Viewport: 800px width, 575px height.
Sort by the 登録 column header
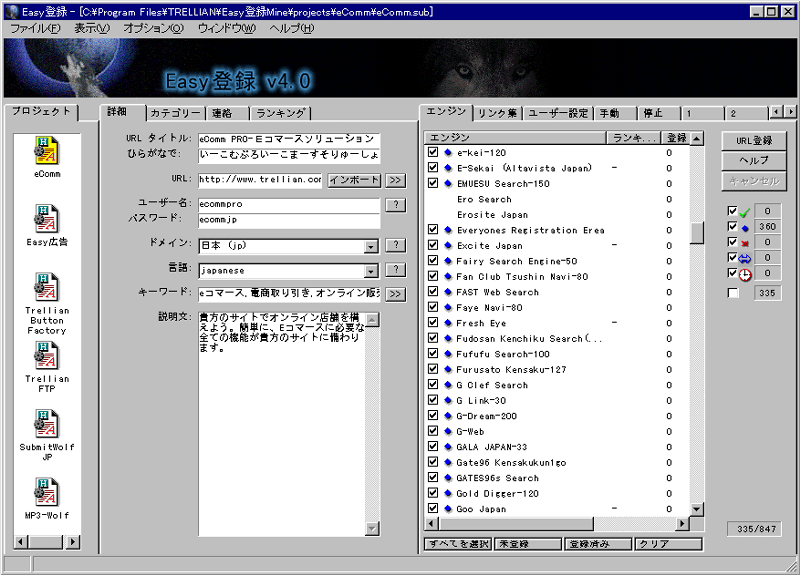(x=677, y=138)
